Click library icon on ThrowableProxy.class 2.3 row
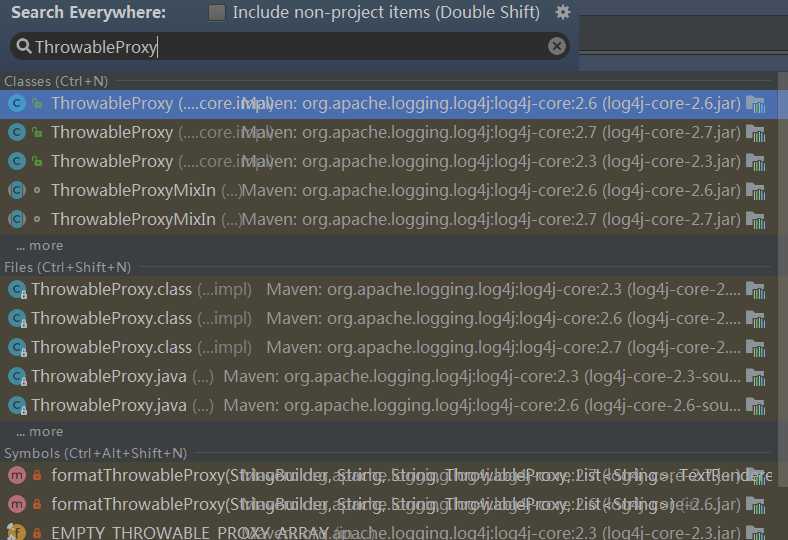 pos(756,290)
